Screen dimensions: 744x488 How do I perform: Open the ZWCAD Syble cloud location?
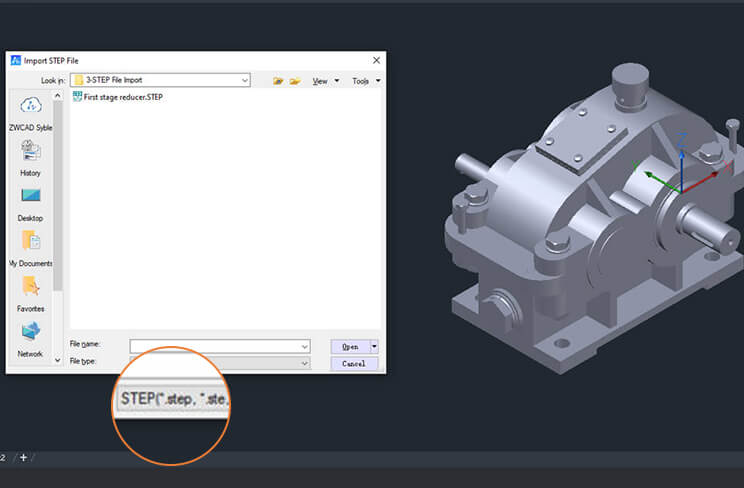(x=30, y=109)
